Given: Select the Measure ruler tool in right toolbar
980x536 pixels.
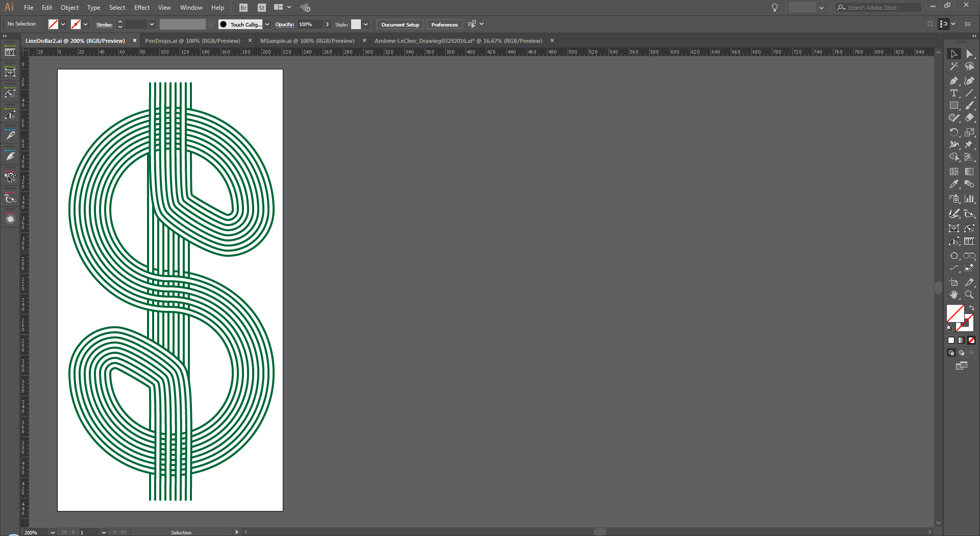Looking at the screenshot, I should point(969,241).
